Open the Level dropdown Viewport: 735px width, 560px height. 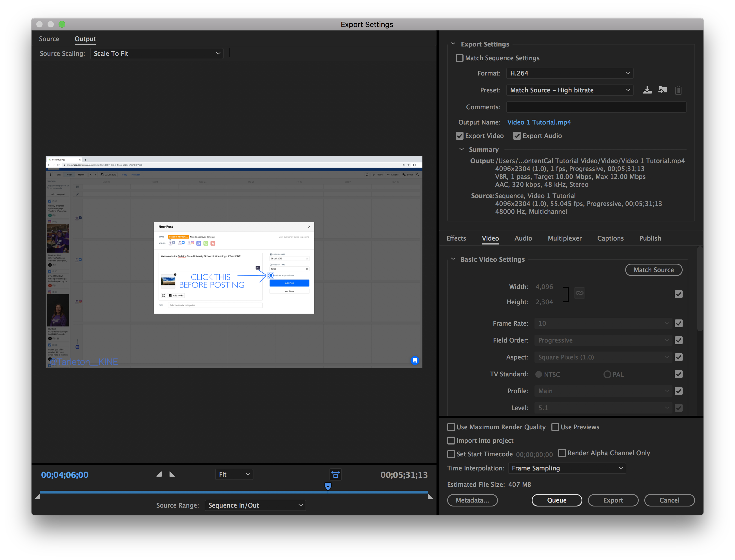coord(603,408)
